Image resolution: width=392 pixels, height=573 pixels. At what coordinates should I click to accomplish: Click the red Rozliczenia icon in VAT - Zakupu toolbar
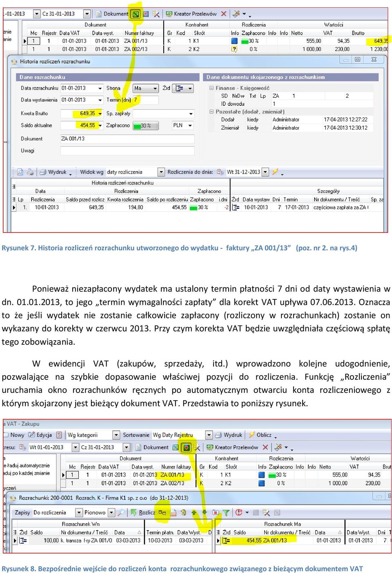[187, 448]
